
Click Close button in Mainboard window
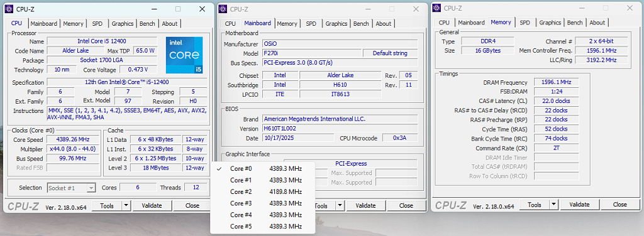tap(406, 206)
